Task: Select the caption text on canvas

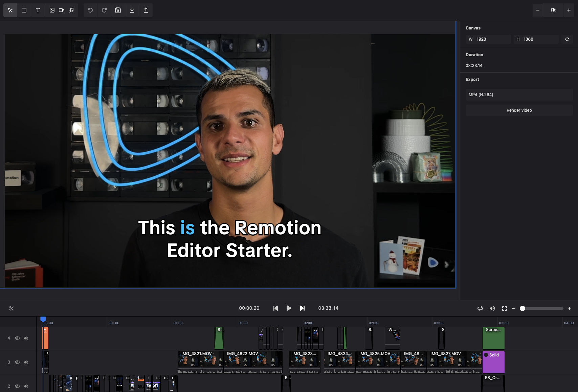Action: (230, 239)
